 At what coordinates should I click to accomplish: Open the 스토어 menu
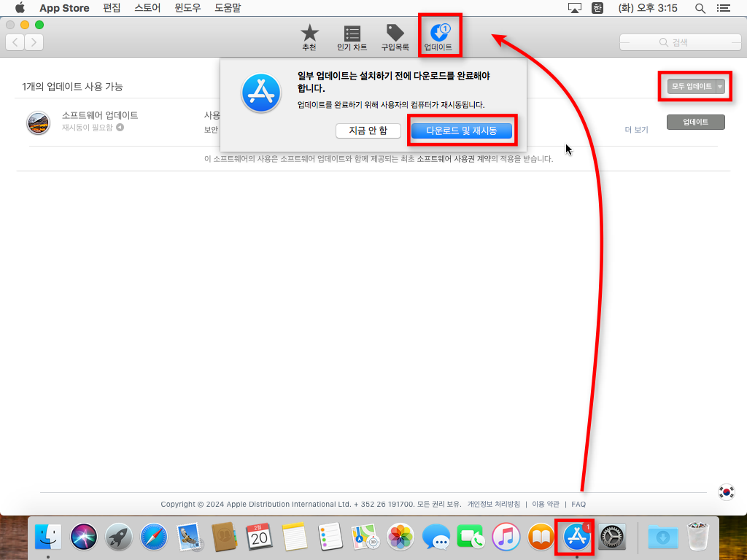tap(147, 7)
